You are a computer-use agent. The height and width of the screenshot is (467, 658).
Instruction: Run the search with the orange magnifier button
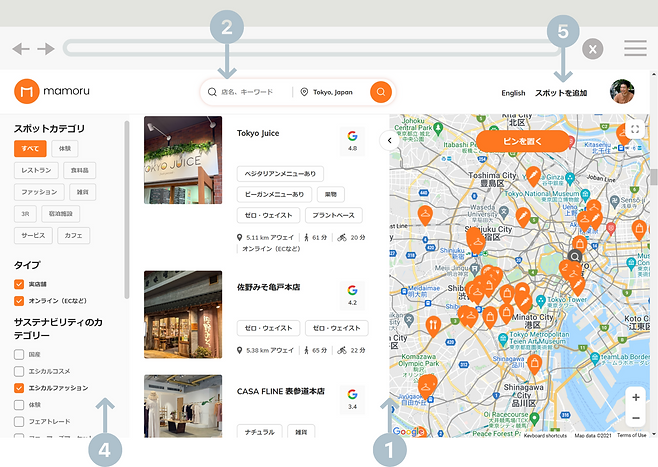381,92
